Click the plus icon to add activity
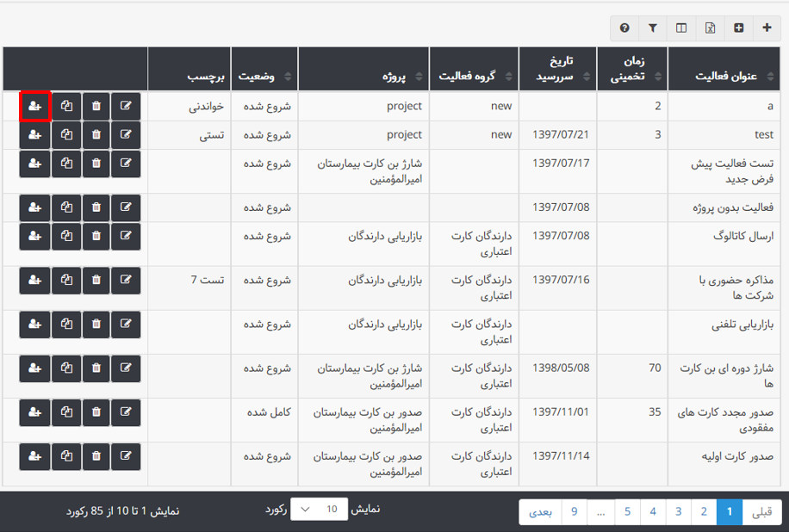This screenshot has height=532, width=789. coord(767,28)
